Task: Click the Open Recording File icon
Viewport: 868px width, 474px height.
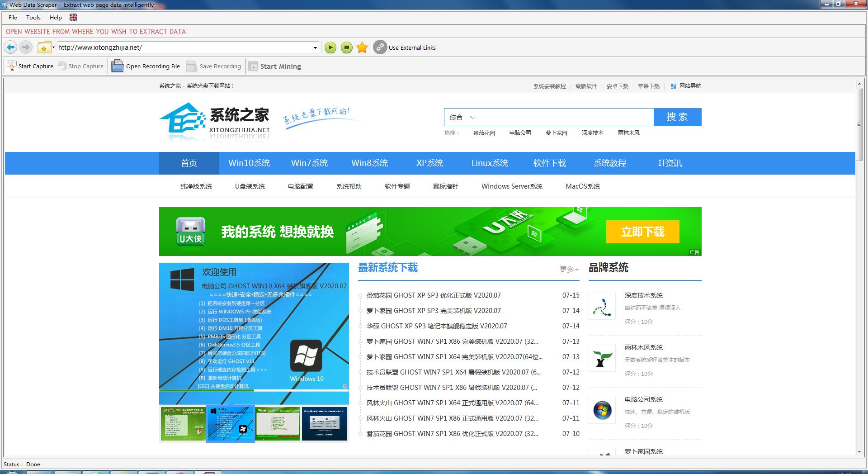Action: coord(118,66)
